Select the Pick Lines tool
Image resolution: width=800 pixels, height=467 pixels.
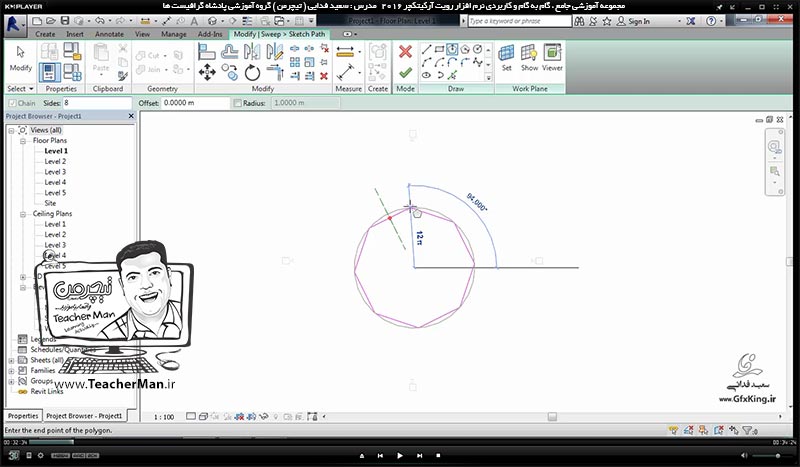452,75
